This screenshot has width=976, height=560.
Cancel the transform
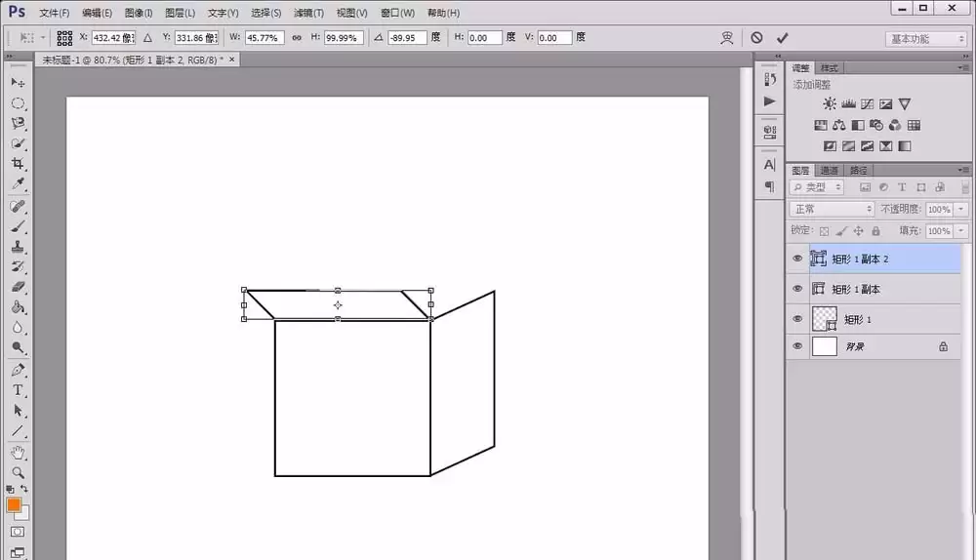[x=756, y=38]
